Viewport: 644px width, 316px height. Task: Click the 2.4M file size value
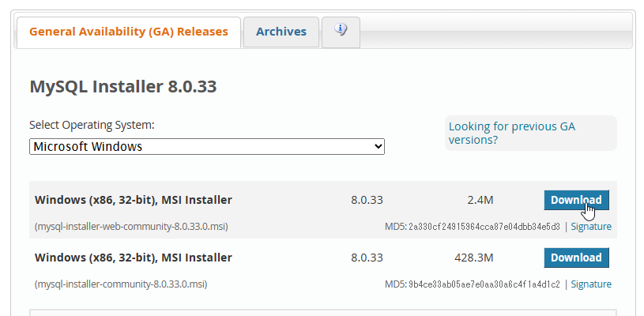pyautogui.click(x=480, y=200)
